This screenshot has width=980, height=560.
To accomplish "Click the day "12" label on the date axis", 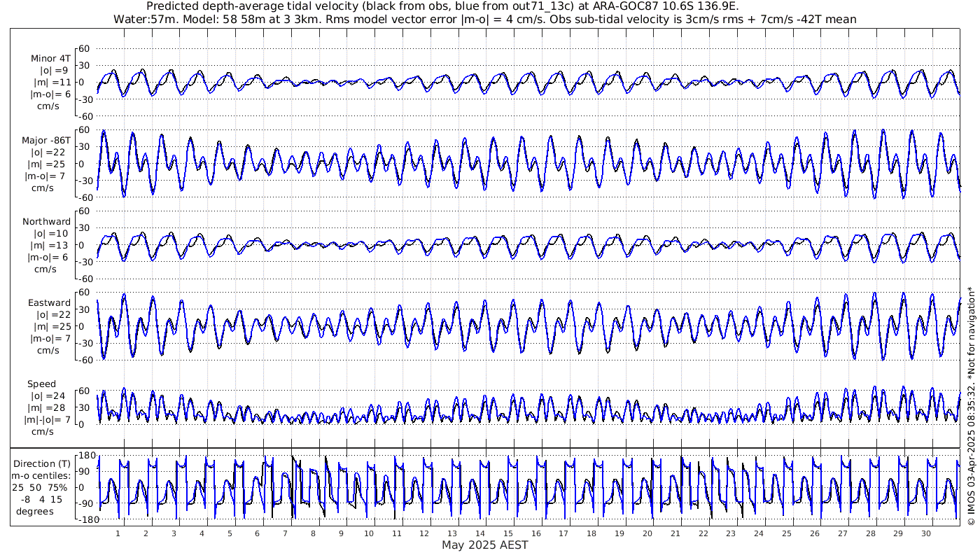I will pos(424,533).
